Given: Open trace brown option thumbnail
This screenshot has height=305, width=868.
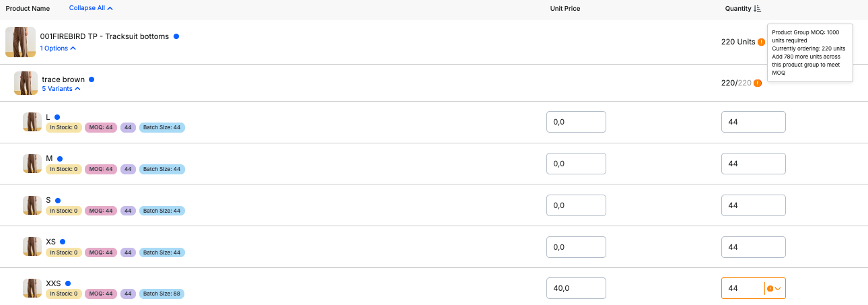Looking at the screenshot, I should 26,83.
